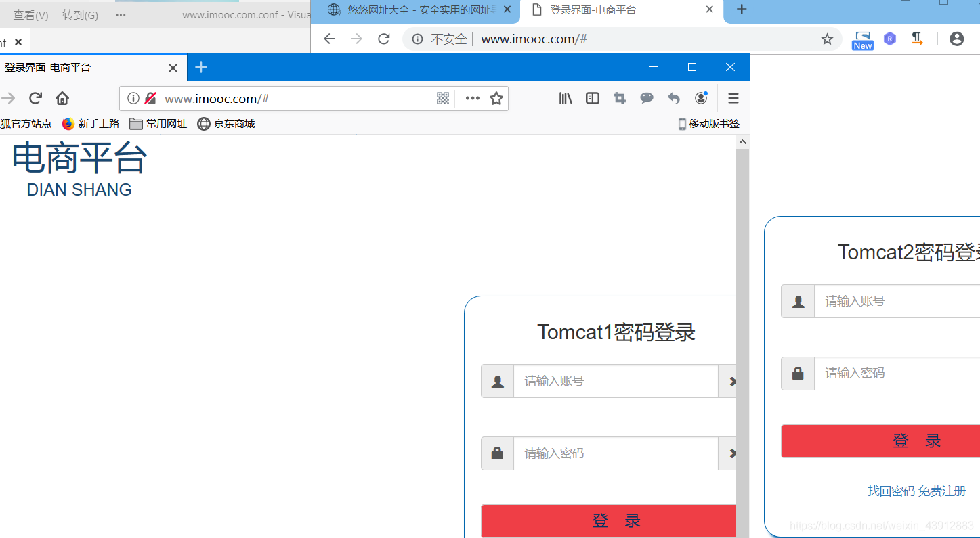Click Tomcat1 password input field

[616, 453]
